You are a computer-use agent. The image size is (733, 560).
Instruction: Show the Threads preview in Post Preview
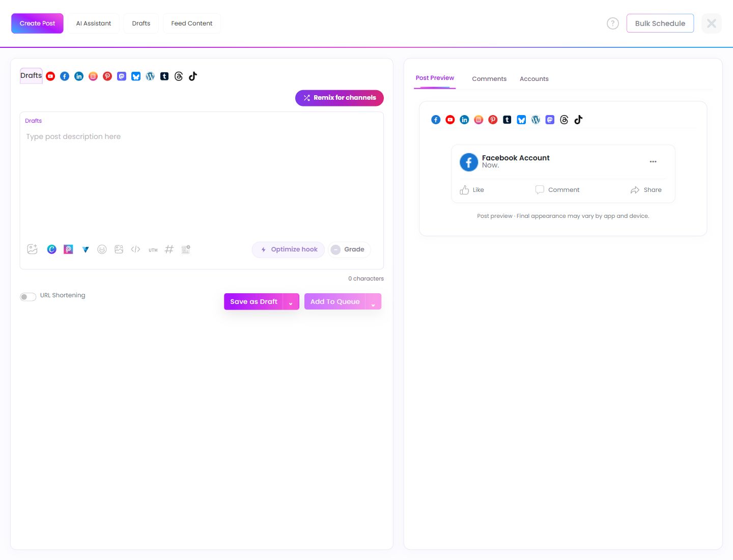tap(564, 120)
